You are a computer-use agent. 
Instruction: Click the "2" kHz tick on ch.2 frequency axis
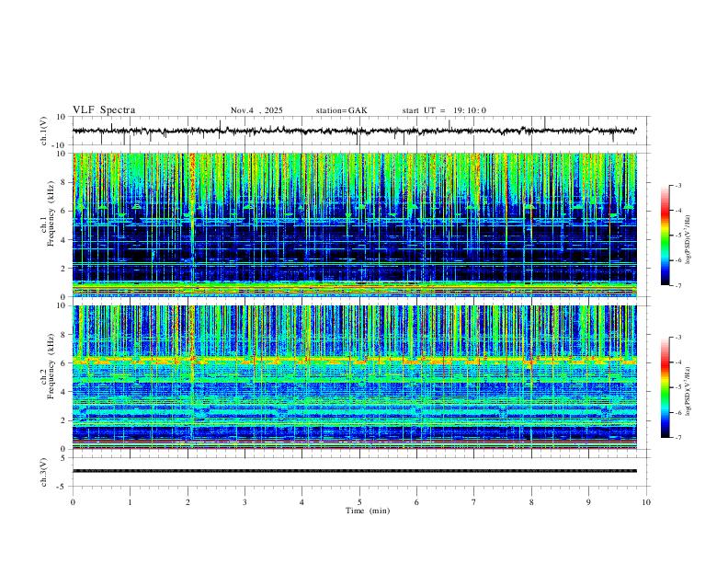64,420
